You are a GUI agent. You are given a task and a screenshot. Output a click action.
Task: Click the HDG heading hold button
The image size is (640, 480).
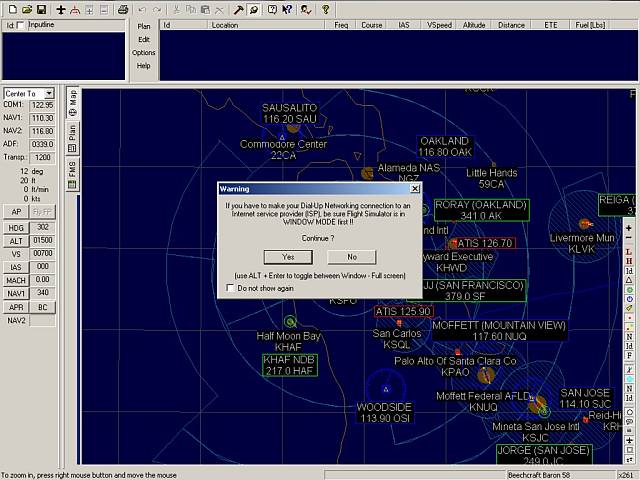tap(15, 227)
